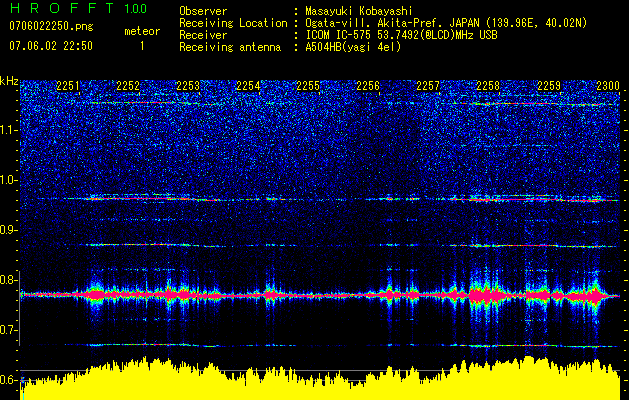Click the 2259 time marker
Viewport: 629px width, 400px height.
[549, 86]
